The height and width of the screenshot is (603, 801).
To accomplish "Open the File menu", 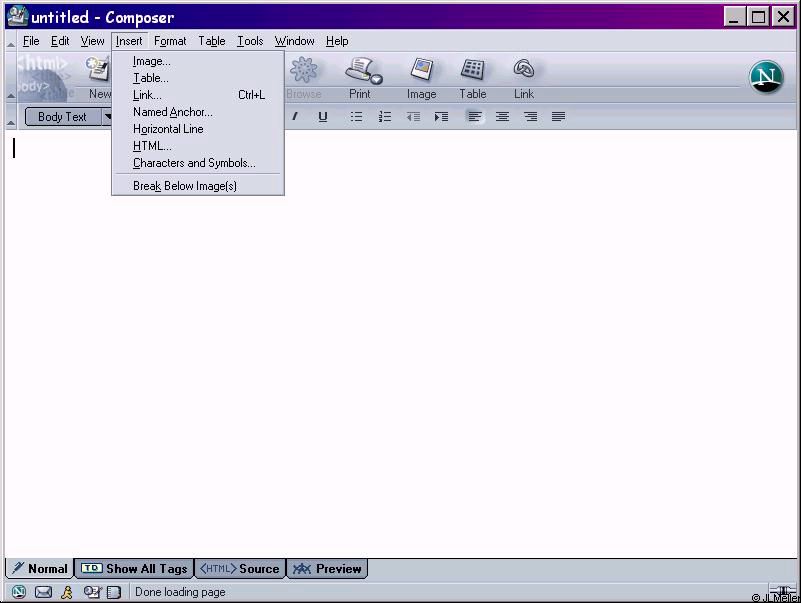I will (31, 41).
